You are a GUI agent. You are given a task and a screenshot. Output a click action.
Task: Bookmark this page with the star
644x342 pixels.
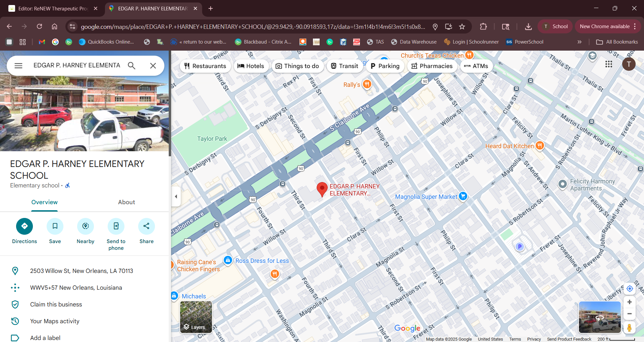(462, 26)
